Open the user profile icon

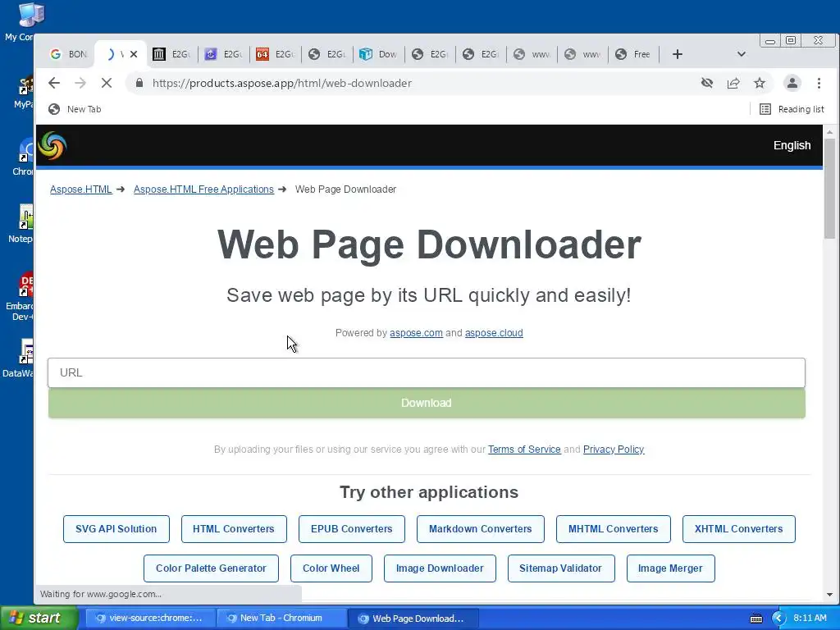pyautogui.click(x=792, y=83)
